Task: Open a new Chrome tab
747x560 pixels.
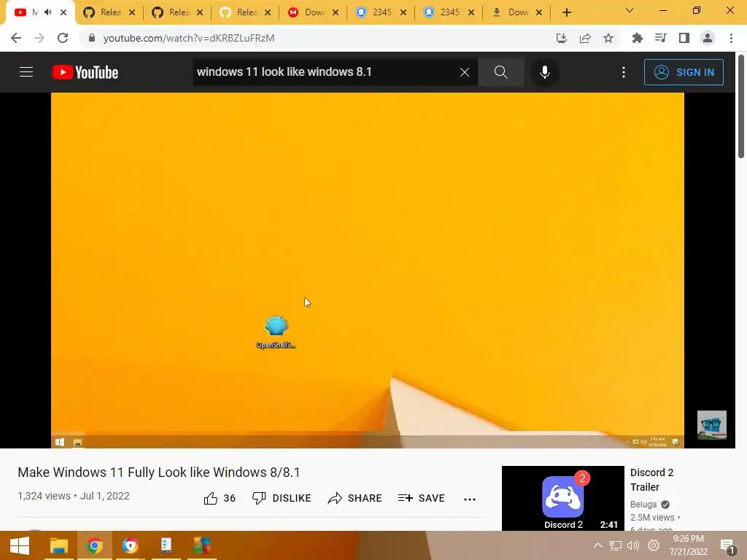Action: (x=566, y=13)
